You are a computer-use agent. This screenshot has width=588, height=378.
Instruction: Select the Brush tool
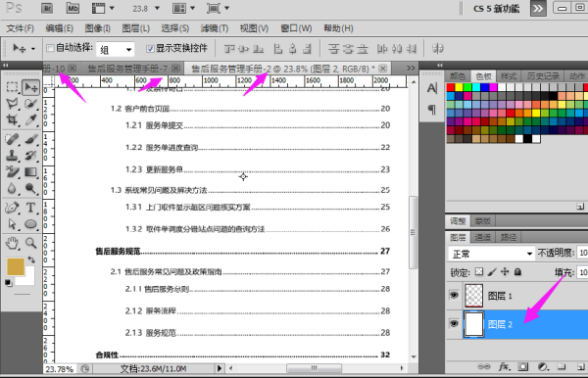(30, 139)
